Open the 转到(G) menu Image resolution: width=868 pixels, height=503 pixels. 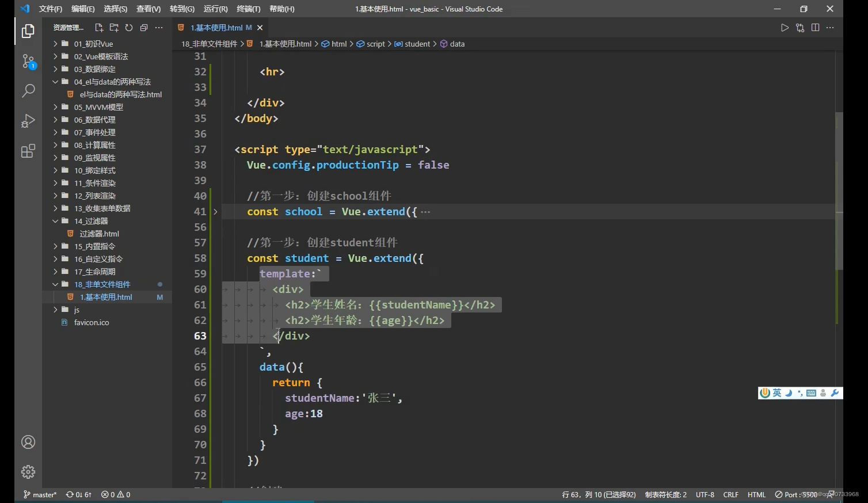click(182, 9)
